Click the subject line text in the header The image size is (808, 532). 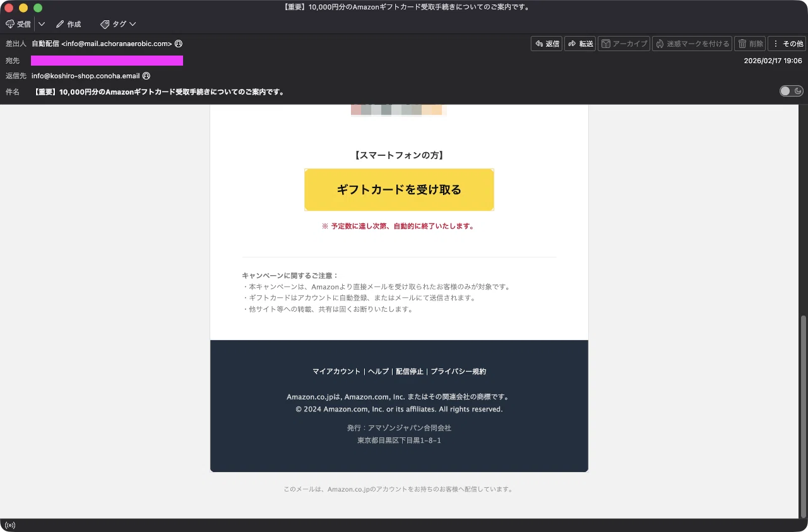tap(159, 92)
